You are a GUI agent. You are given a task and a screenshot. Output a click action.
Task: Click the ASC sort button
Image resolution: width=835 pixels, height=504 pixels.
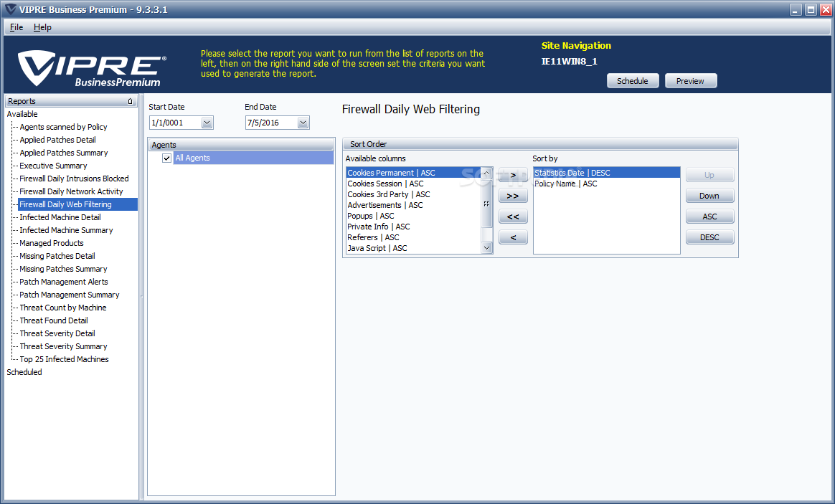coord(709,217)
